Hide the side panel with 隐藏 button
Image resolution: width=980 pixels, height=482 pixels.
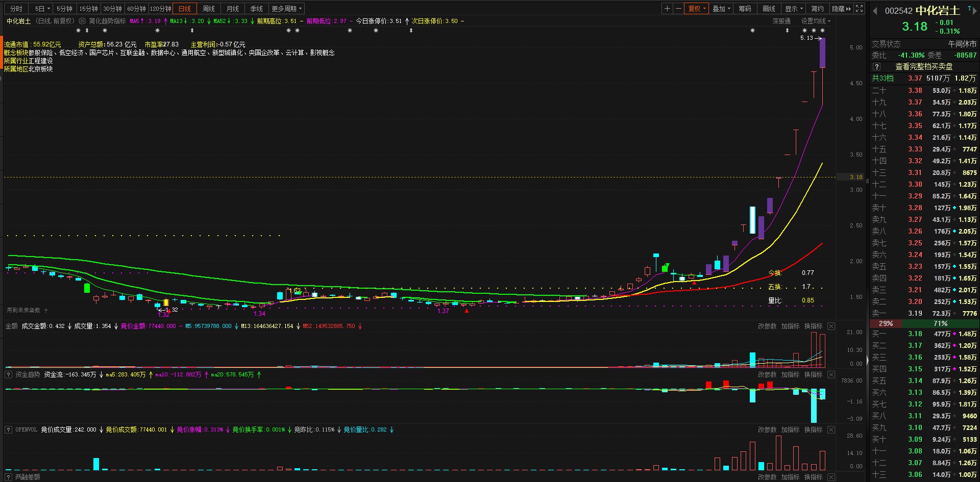841,9
